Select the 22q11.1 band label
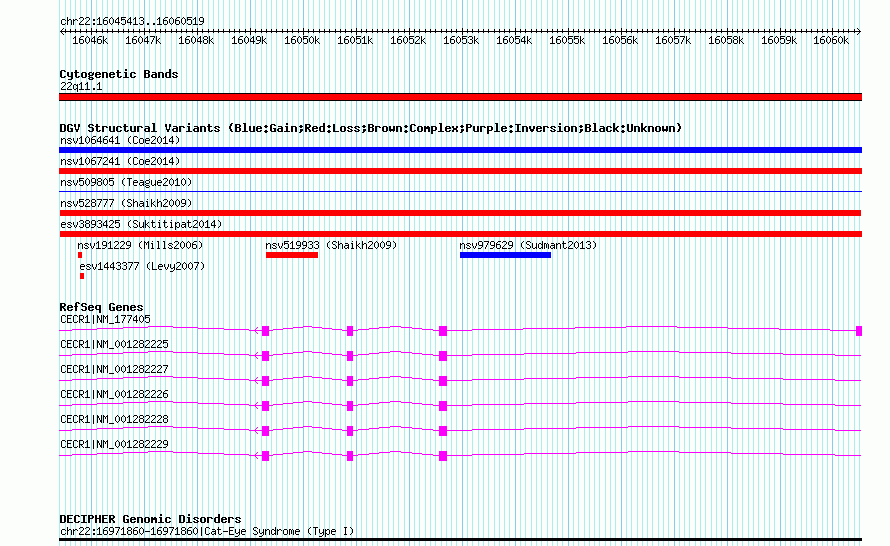890x546 pixels. click(x=81, y=86)
